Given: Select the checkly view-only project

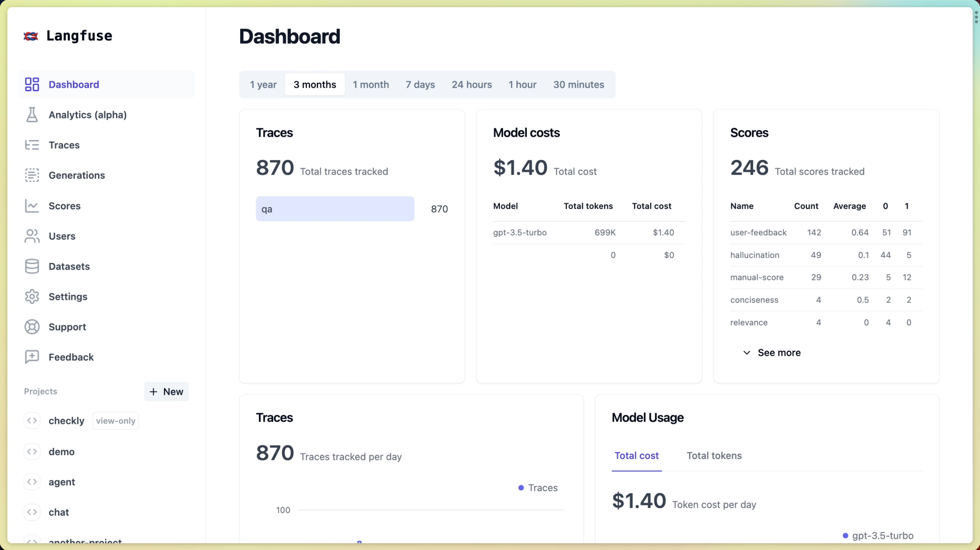Looking at the screenshot, I should point(66,420).
